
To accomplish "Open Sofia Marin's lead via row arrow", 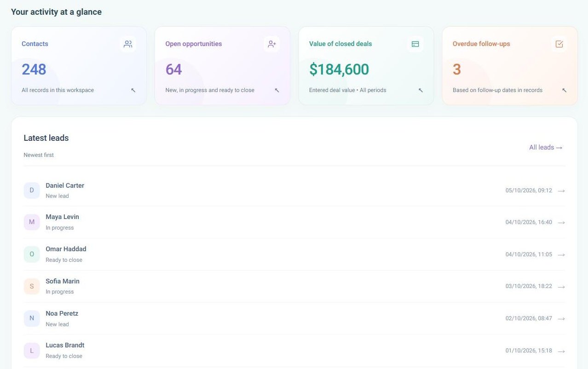I will coord(561,287).
